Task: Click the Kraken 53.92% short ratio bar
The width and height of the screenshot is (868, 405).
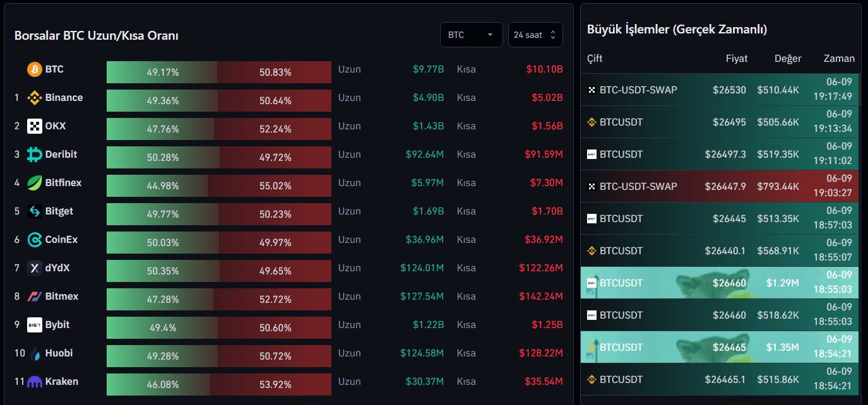Action: (x=271, y=384)
